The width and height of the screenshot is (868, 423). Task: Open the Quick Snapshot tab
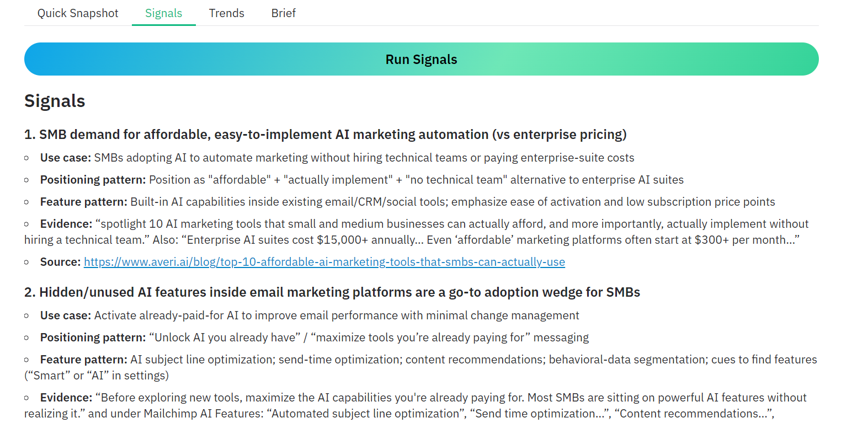coord(78,13)
